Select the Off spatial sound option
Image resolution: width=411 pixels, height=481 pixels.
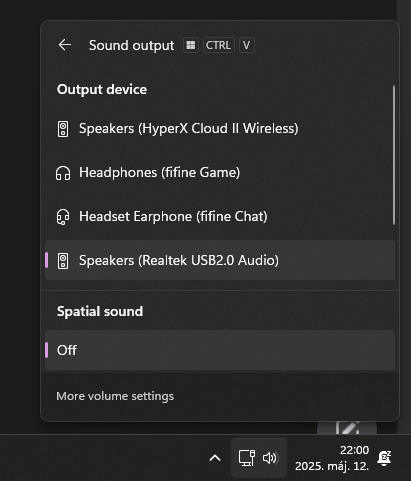220,350
